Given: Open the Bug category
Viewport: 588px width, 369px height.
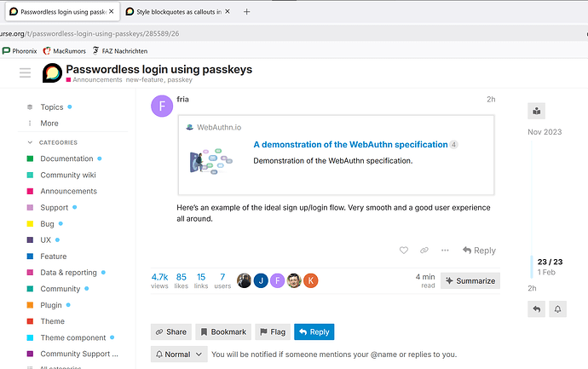Looking at the screenshot, I should point(47,224).
